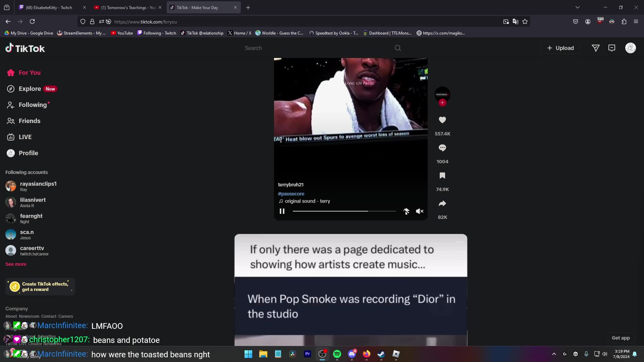Open Discord from the taskbar
Screen dimensions: 644x362
(x=352, y=354)
